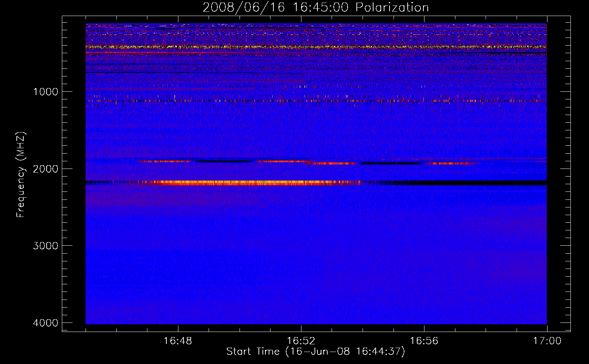Click the '1000' frequency tick label
This screenshot has width=589, height=364.
coord(46,91)
